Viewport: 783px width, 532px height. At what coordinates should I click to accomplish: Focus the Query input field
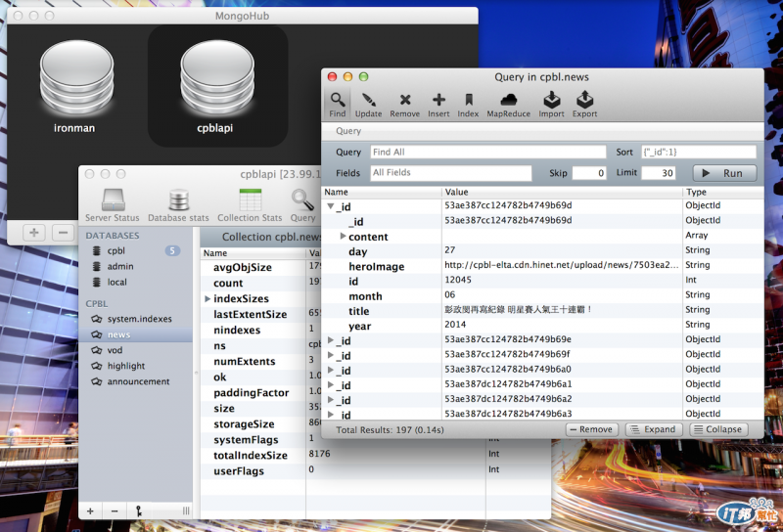click(487, 152)
